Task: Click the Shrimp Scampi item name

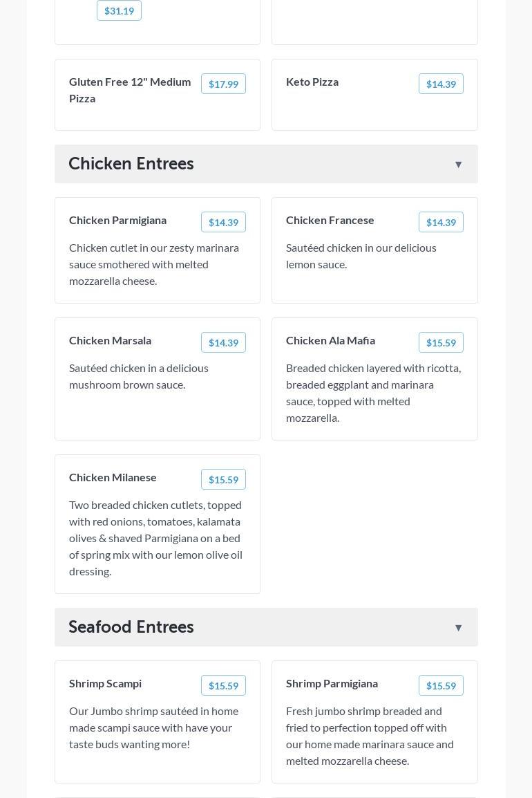Action: pos(105,683)
